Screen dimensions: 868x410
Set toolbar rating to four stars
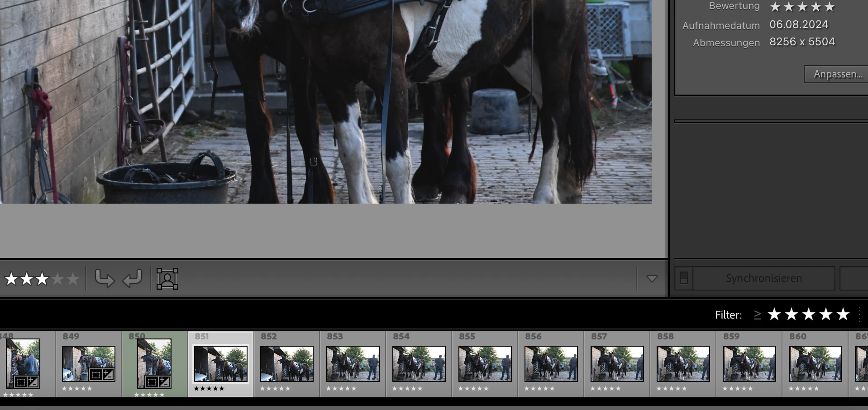57,279
